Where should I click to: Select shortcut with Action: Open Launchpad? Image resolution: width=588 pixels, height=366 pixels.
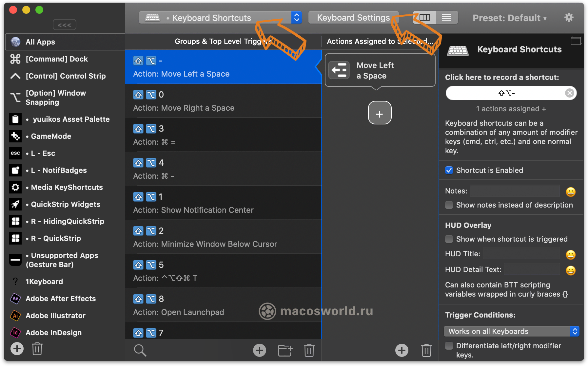(x=223, y=305)
